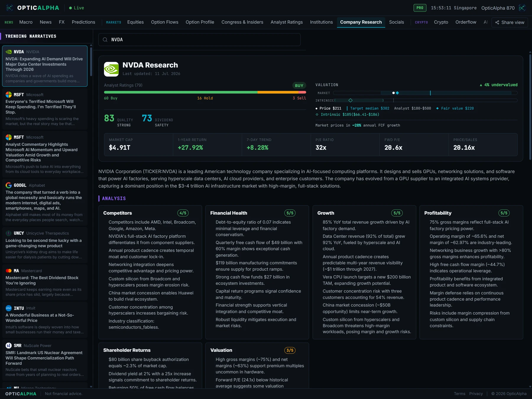Click the trending narratives scrollbar down arrow

(91, 387)
